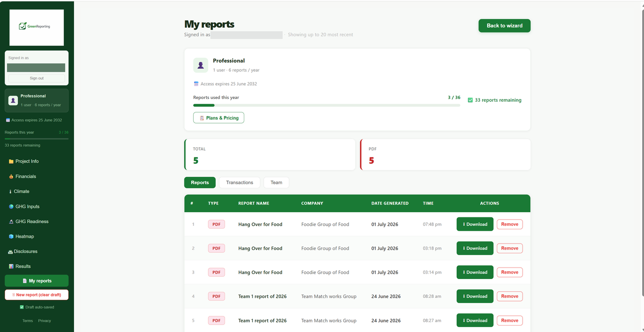Image resolution: width=644 pixels, height=332 pixels.
Task: Click the Project Info folder icon
Action: point(11,162)
